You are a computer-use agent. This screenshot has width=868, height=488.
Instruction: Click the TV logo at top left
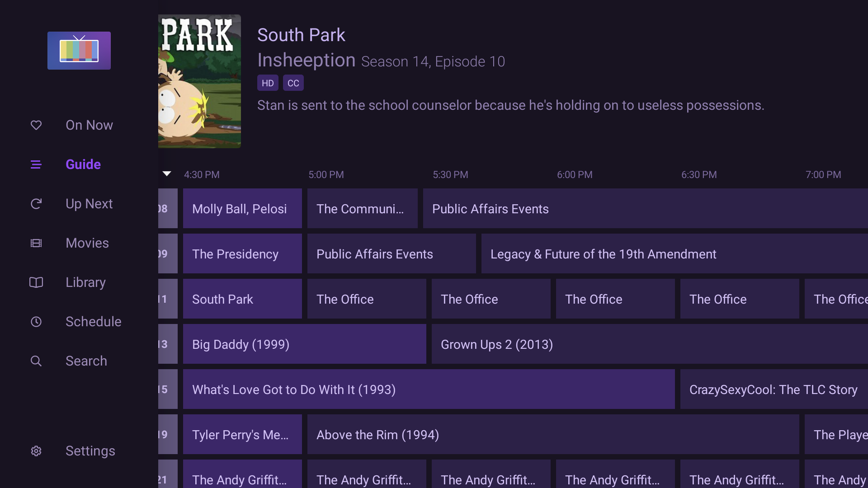click(x=79, y=51)
